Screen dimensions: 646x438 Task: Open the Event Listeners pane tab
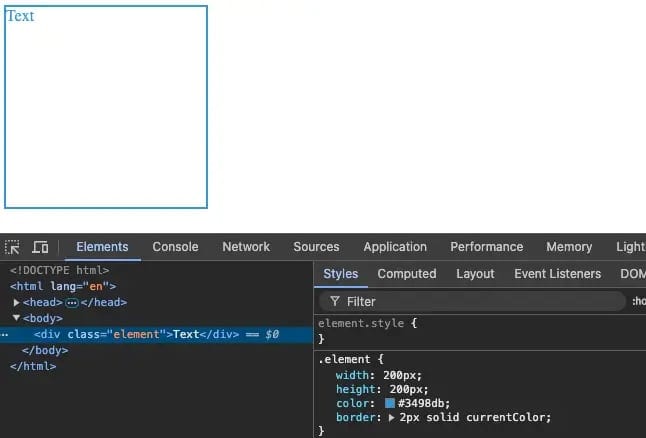tap(557, 274)
